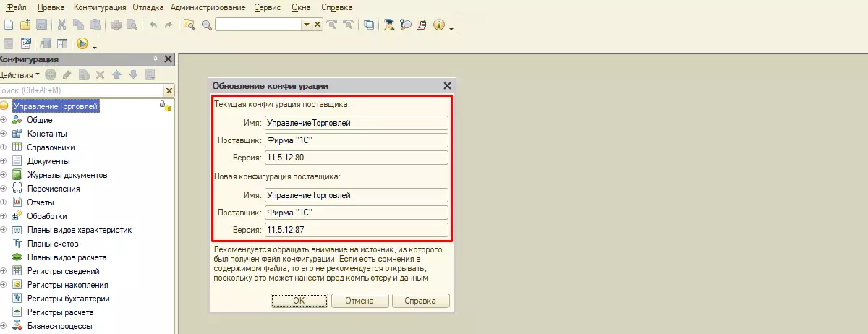Create a new document with toolbar icon

pyautogui.click(x=9, y=25)
